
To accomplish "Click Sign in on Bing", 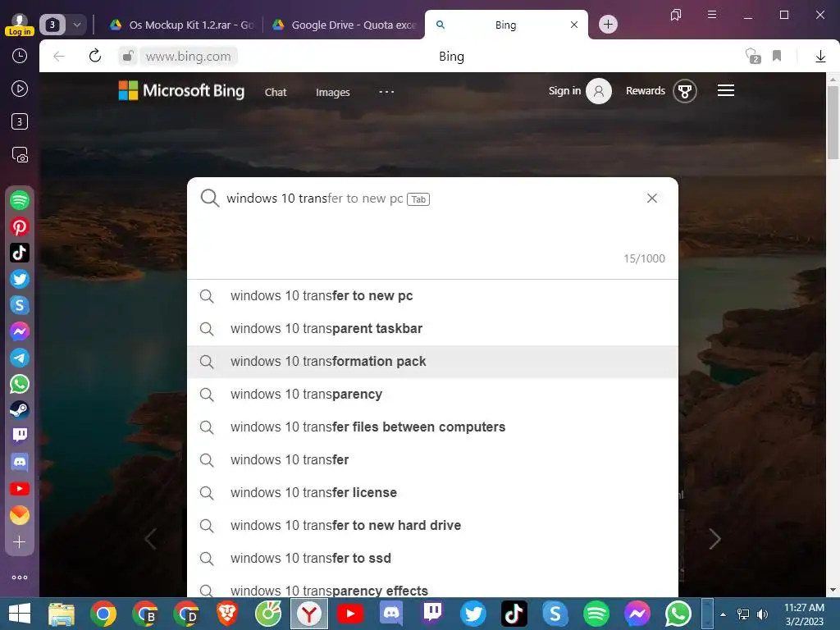I will 564,90.
